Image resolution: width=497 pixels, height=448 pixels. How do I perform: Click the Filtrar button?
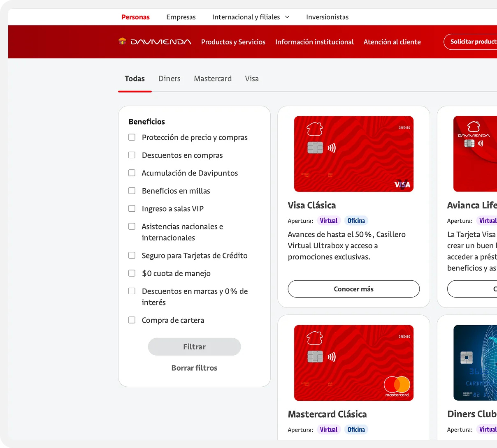194,346
